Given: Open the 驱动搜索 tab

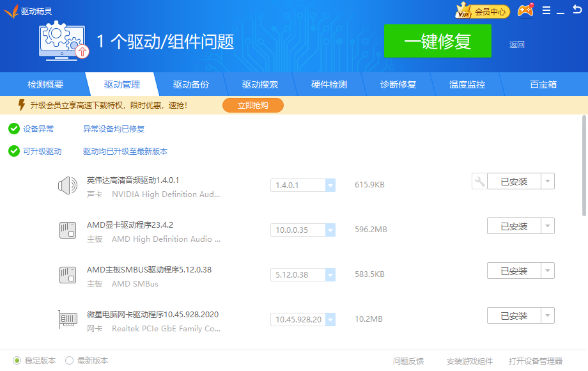Looking at the screenshot, I should click(x=260, y=84).
